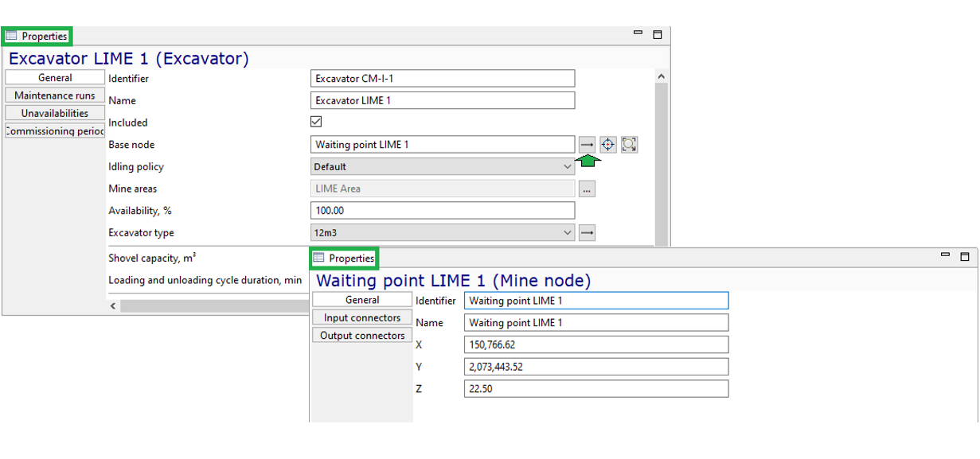Select the General tab in Waiting point properties

click(362, 300)
